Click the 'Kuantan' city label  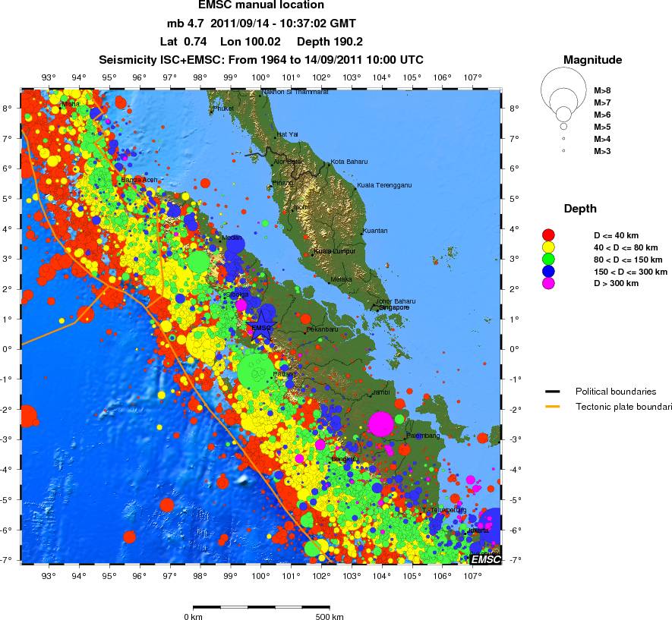click(x=375, y=231)
